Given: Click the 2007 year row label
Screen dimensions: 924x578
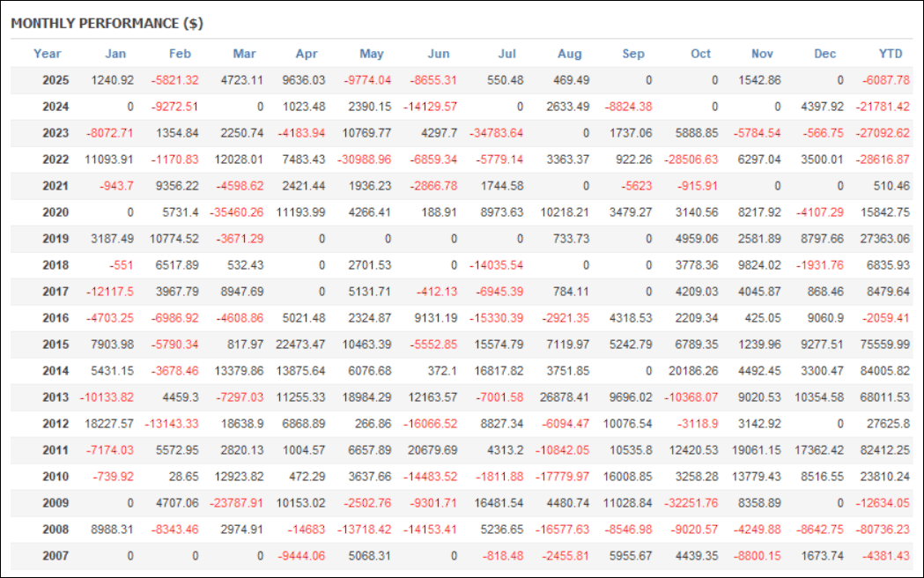Looking at the screenshot, I should click(x=55, y=556).
